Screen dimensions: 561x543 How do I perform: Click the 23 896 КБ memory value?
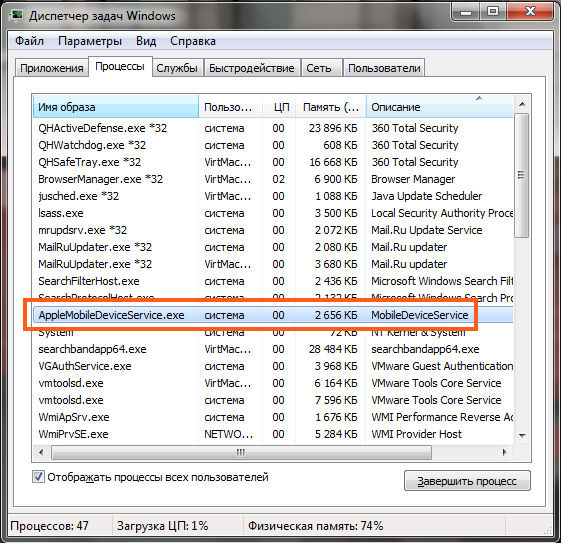point(333,128)
